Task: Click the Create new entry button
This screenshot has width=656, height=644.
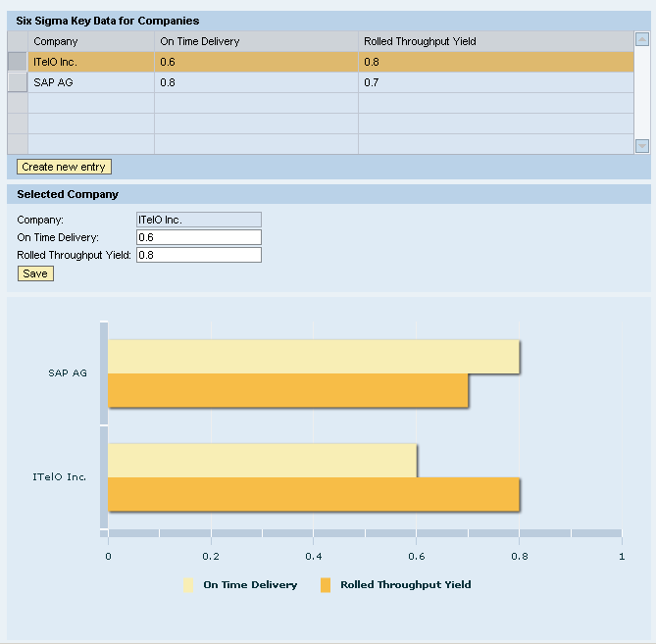Action: tap(64, 167)
